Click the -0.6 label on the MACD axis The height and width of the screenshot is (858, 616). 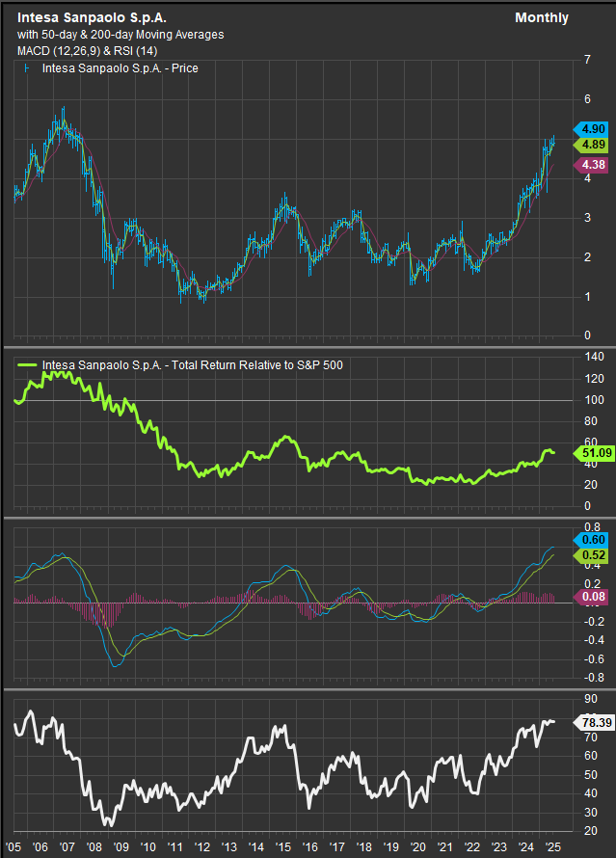[x=594, y=659]
